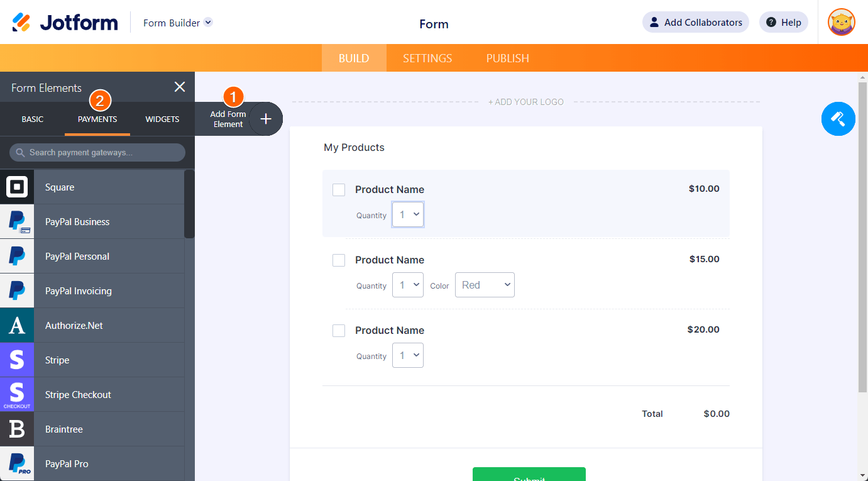Select the PayPal Business icon
The height and width of the screenshot is (481, 868).
17,222
